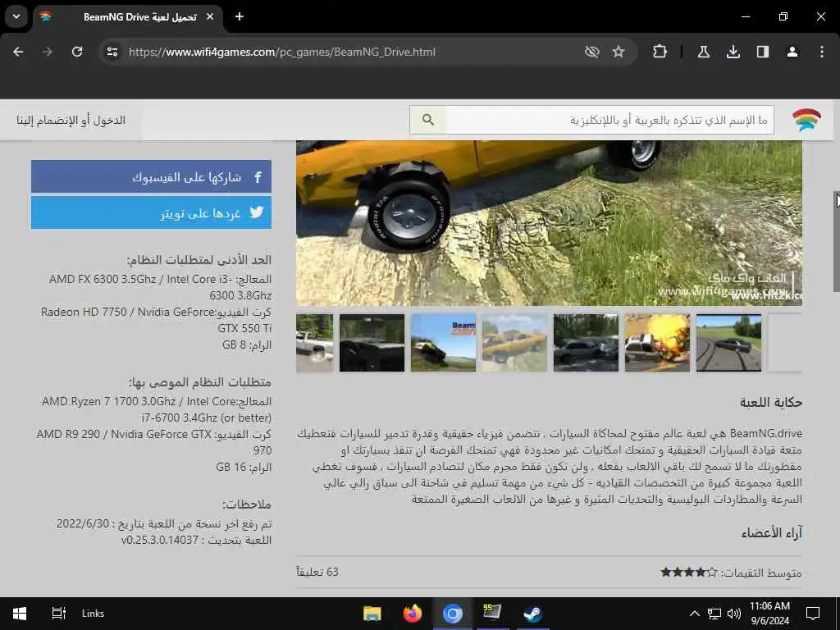Select the crashed grey car thumbnail

point(586,343)
